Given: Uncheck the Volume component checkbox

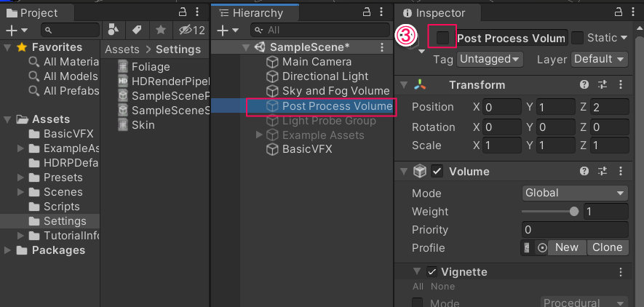Looking at the screenshot, I should pos(437,171).
